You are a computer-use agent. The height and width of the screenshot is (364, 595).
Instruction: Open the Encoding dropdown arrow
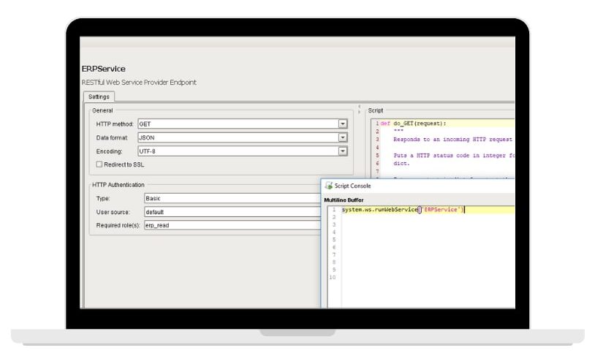(x=342, y=151)
